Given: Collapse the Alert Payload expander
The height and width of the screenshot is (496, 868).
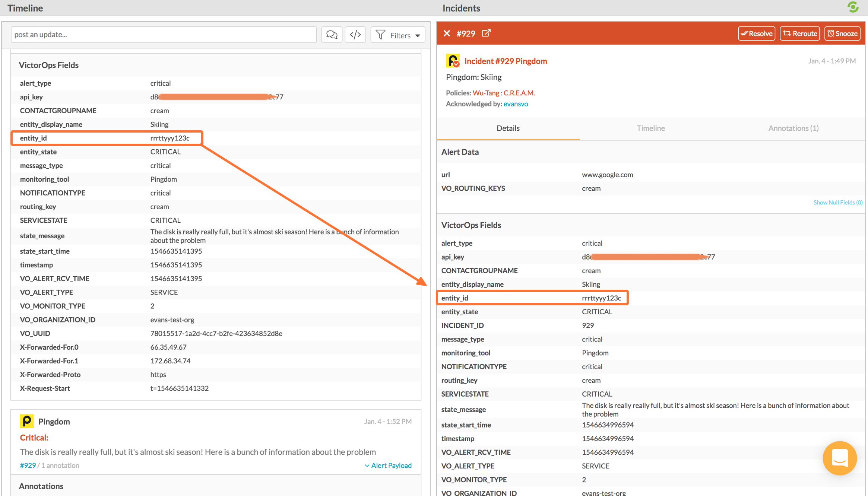Looking at the screenshot, I should [388, 465].
